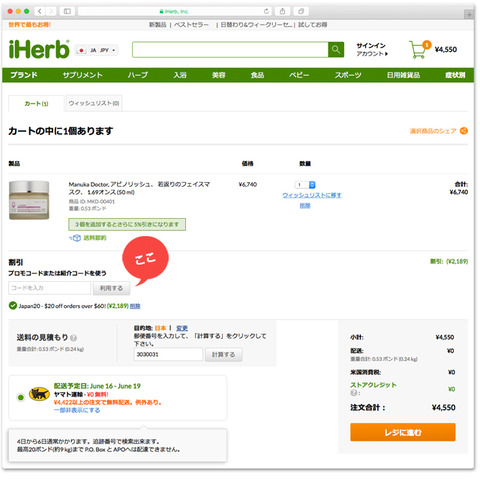This screenshot has height=485, width=480.
Task: Click the green search magnifier button
Action: coord(336,50)
